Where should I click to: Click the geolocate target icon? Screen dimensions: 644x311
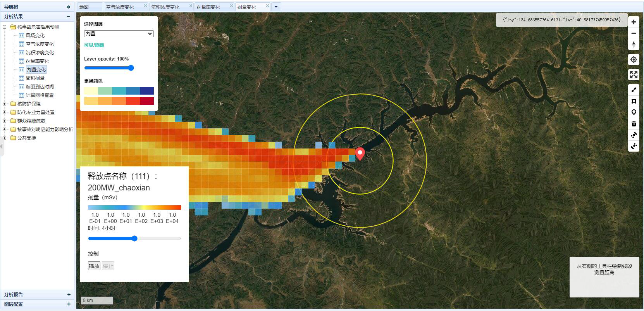[x=634, y=60]
